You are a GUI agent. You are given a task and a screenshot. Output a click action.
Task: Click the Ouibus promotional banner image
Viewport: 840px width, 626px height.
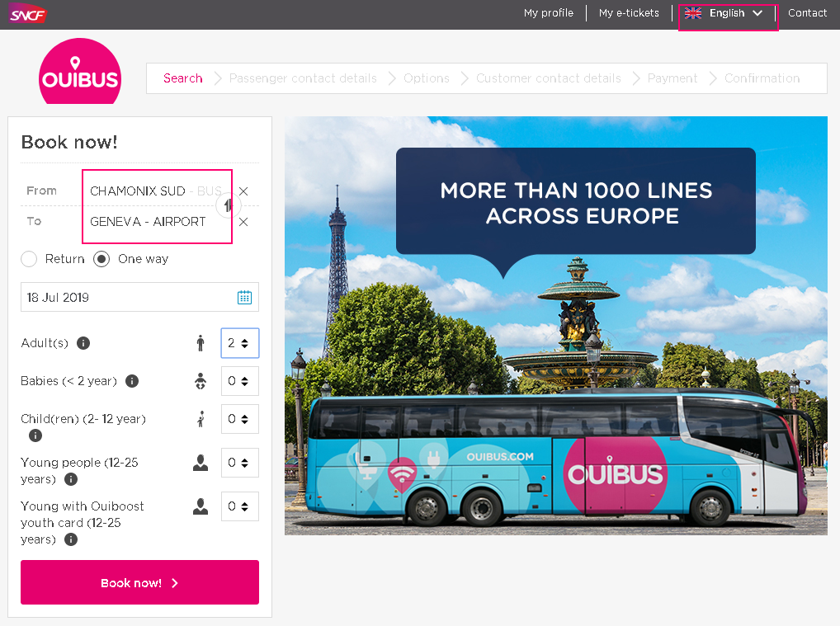556,326
